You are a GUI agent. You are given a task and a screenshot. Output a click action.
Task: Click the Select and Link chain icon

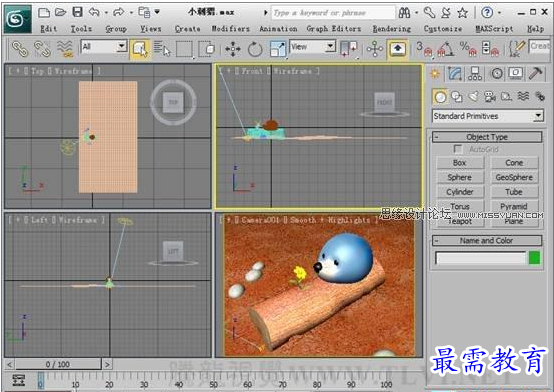point(19,49)
